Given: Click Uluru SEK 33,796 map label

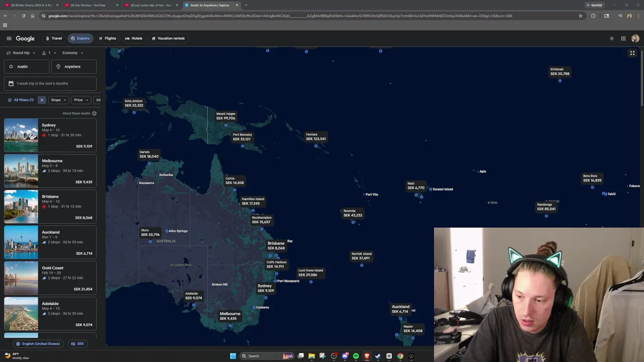Looking at the screenshot, I should (x=150, y=232).
